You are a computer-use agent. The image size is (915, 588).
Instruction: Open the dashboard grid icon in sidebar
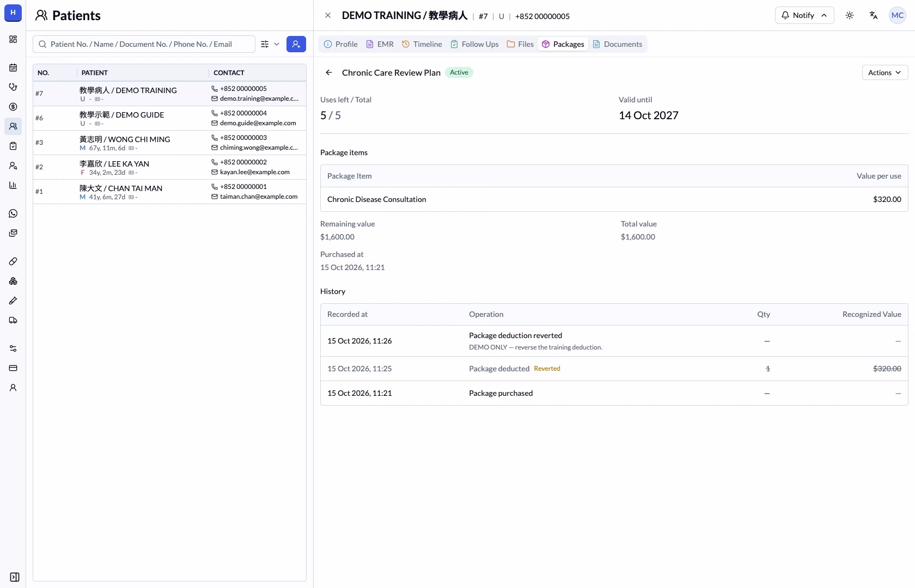13,39
